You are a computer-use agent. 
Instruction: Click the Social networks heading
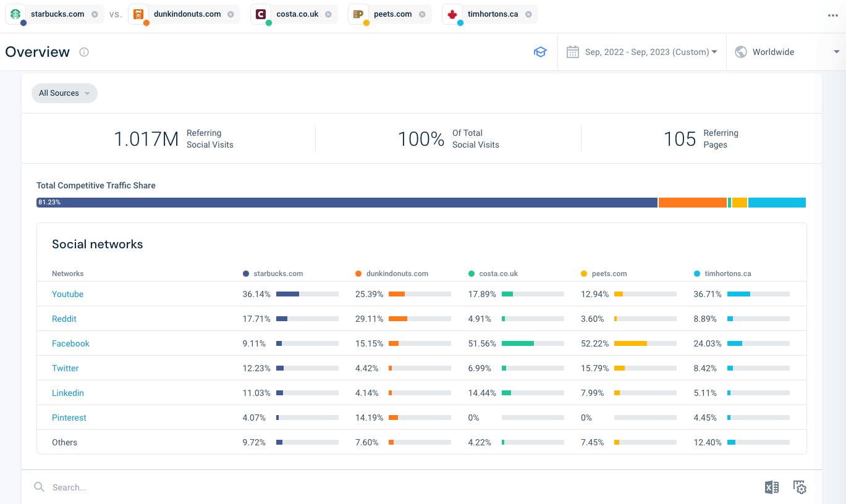point(98,244)
